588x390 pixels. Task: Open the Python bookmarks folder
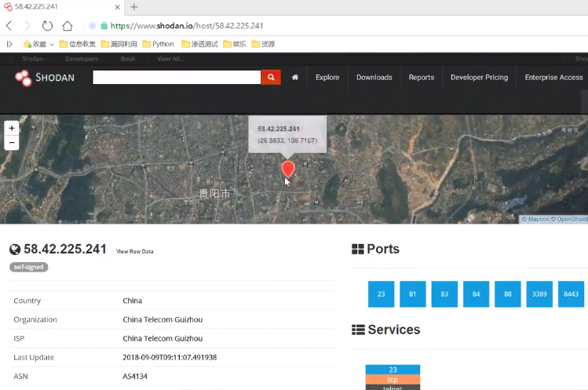[159, 44]
